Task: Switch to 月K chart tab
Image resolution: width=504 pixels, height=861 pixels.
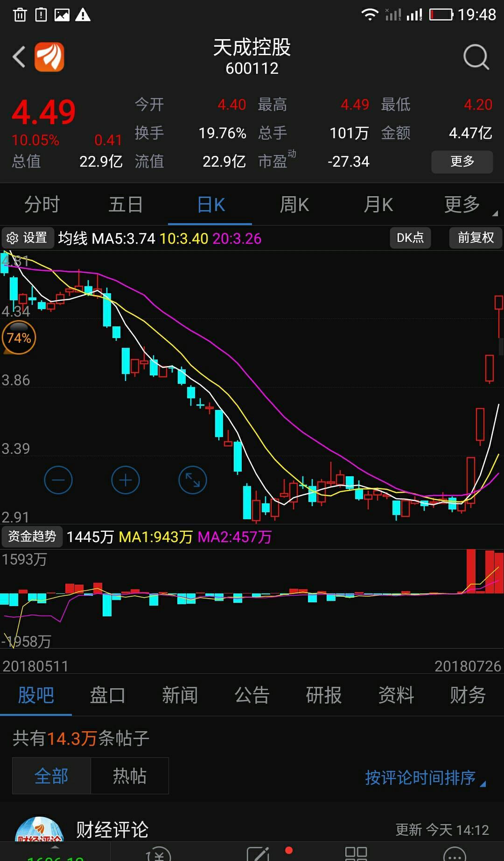Action: [378, 205]
